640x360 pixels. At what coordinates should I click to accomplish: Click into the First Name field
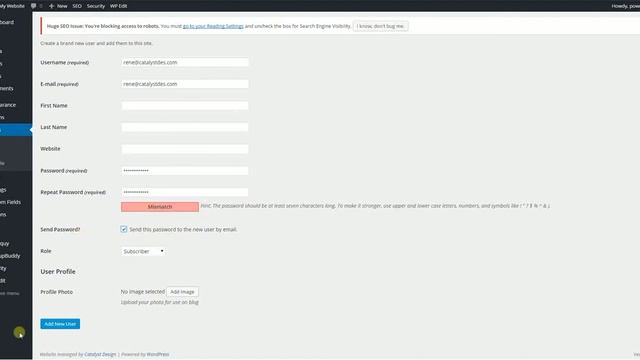point(184,106)
